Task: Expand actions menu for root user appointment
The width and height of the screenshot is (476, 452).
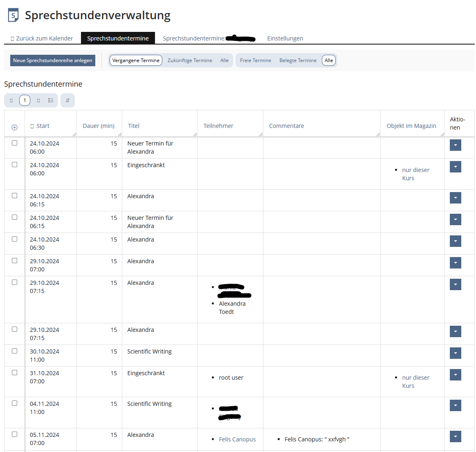Action: coord(455,375)
